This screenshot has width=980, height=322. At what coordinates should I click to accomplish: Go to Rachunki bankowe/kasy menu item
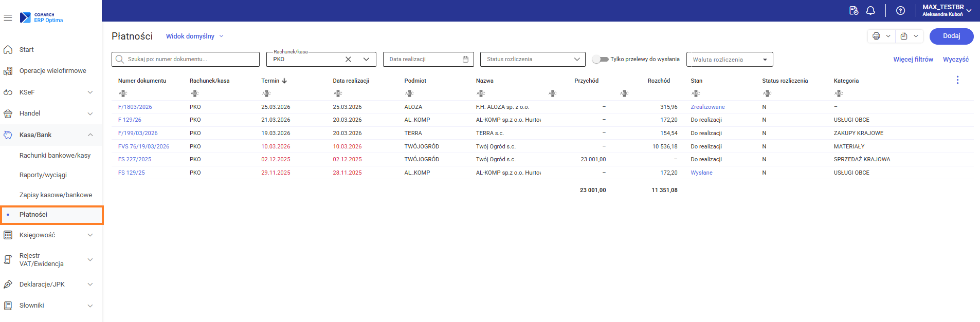tap(55, 156)
